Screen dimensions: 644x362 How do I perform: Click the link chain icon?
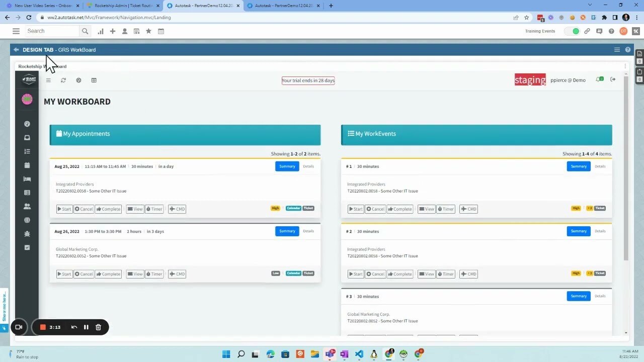(587, 31)
